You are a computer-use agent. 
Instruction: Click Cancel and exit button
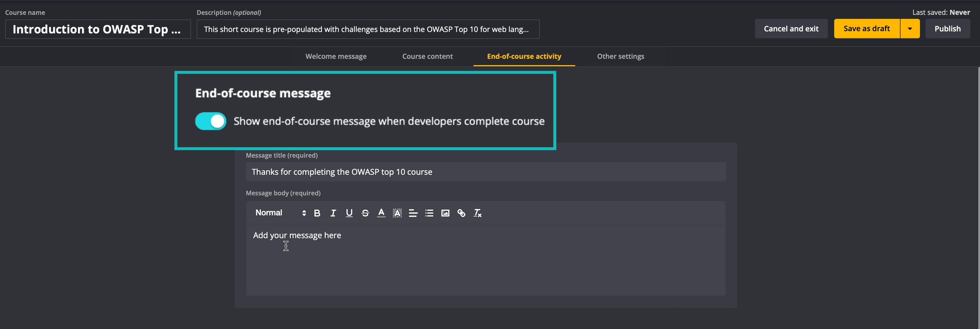(791, 29)
